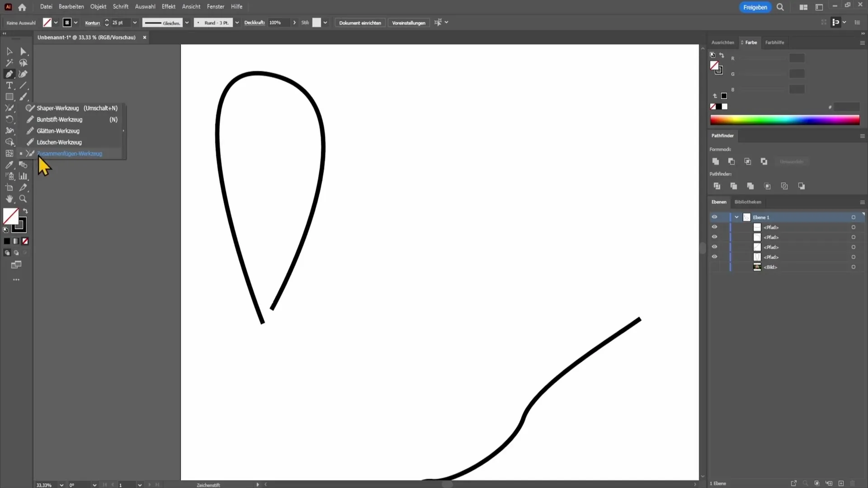The image size is (868, 488).
Task: Hide the fourth Pfad sublayer
Action: [714, 257]
